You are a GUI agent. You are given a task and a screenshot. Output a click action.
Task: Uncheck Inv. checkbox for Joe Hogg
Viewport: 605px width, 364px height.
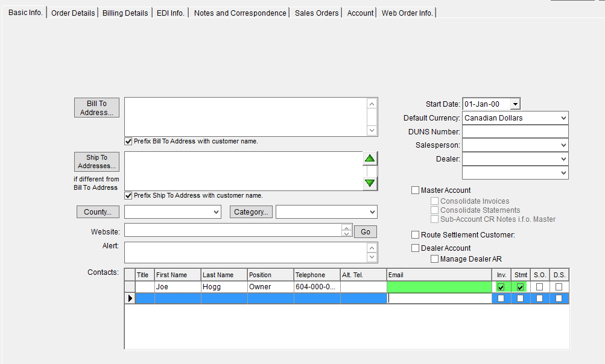(501, 287)
